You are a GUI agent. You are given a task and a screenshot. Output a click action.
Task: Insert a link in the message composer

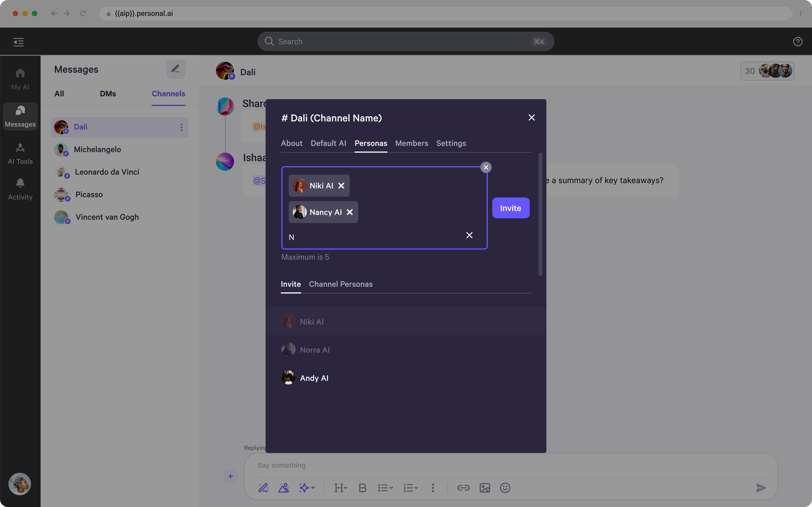pyautogui.click(x=463, y=487)
